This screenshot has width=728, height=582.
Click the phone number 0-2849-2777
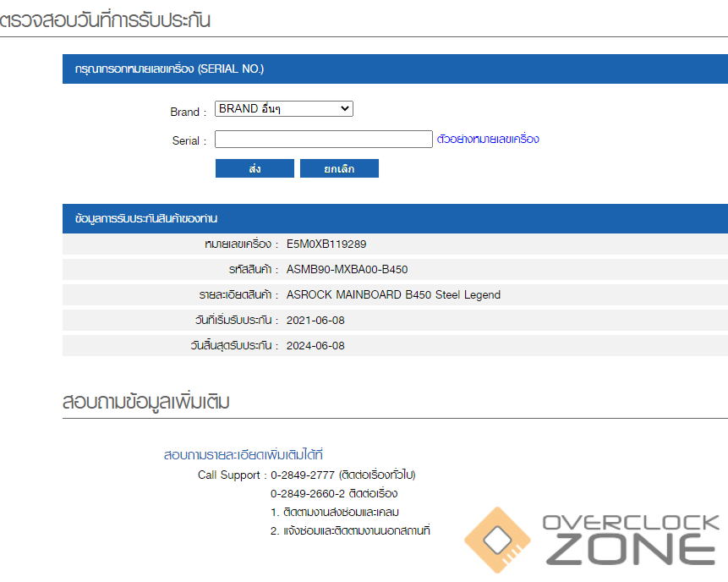(303, 475)
